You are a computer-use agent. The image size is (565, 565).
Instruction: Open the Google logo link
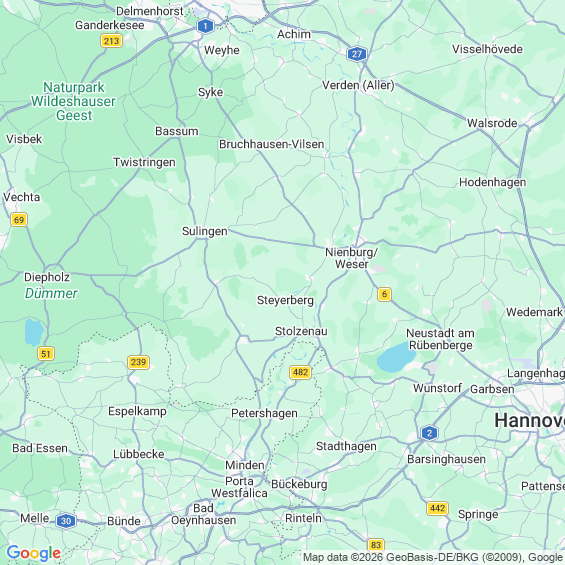click(34, 553)
